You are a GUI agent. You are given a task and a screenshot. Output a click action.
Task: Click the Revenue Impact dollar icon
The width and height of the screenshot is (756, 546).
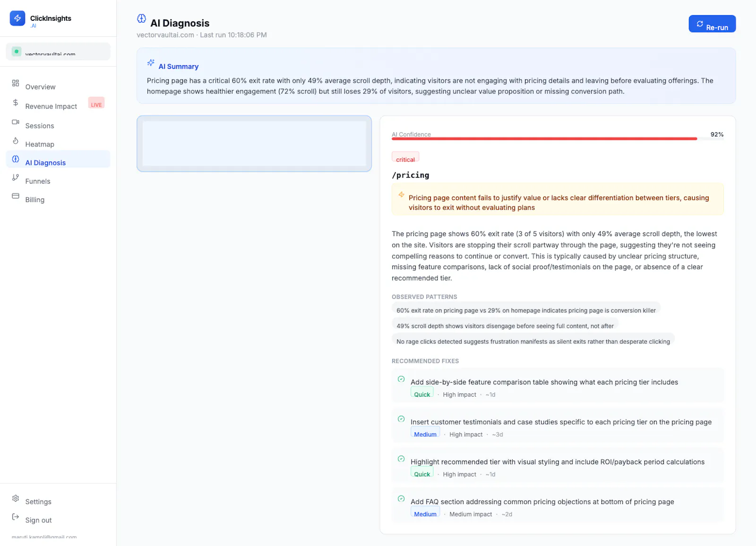16,102
